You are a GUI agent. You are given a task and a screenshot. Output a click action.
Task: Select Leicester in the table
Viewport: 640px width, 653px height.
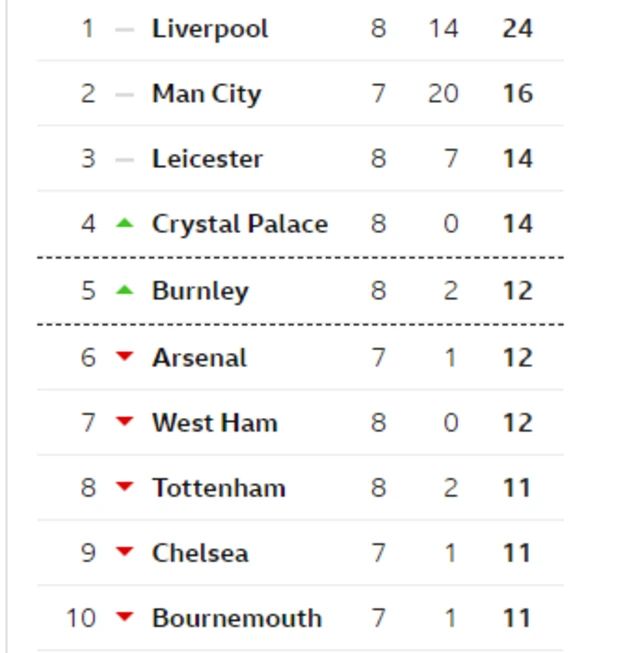(x=207, y=159)
